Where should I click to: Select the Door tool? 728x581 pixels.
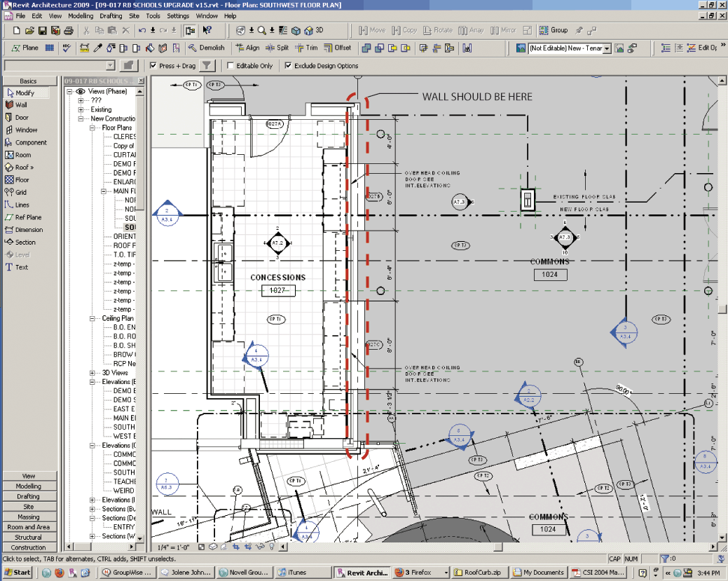click(x=21, y=118)
